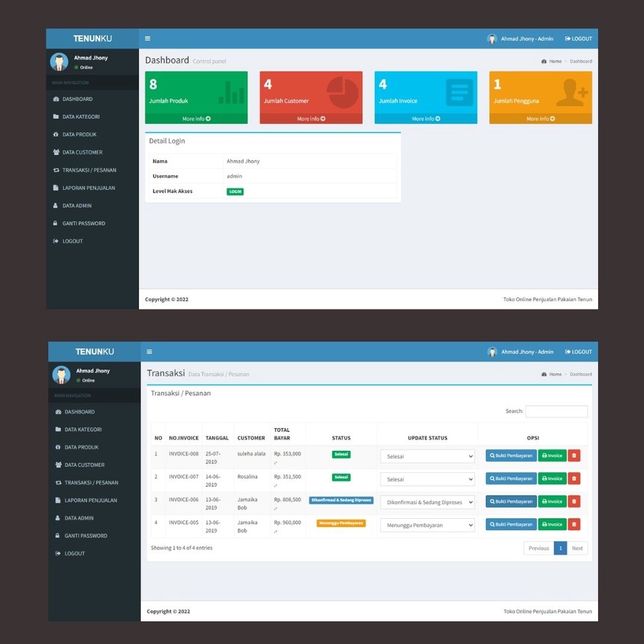Click More info on Jumlah Invoice card
This screenshot has height=644, width=644.
(426, 119)
